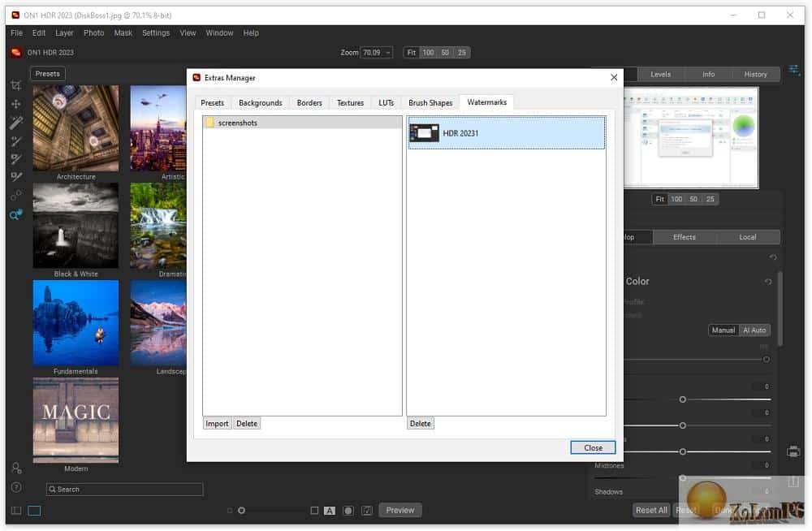Open the Levels tab in right panel

pyautogui.click(x=661, y=75)
